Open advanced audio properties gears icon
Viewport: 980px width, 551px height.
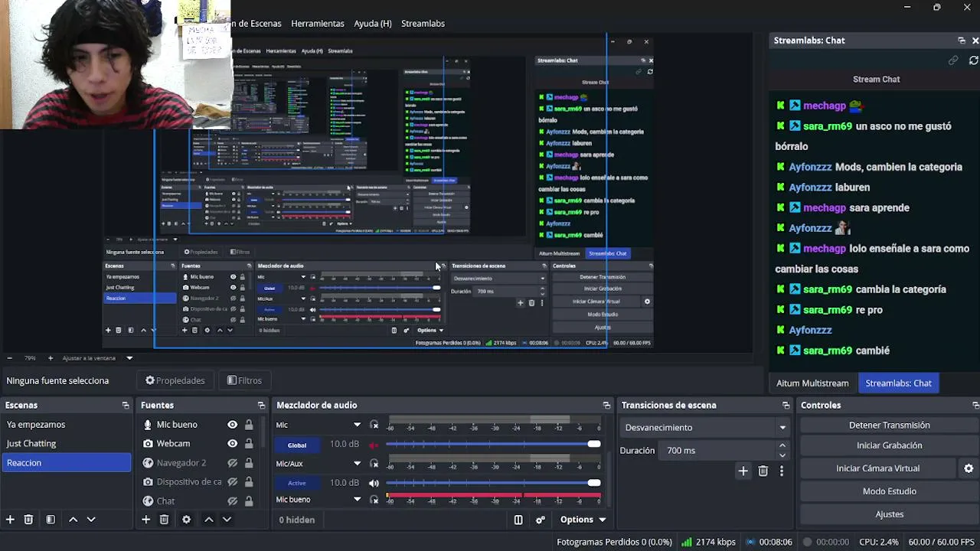pyautogui.click(x=541, y=520)
